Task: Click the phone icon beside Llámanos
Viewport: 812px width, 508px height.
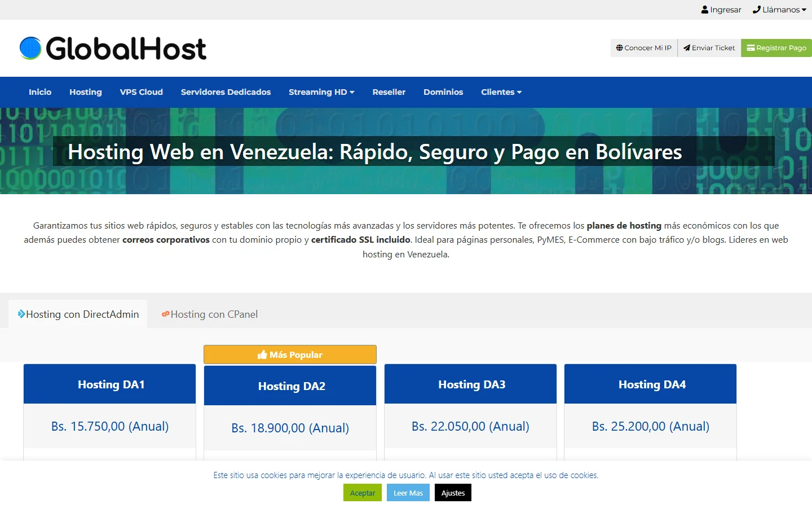Action: coord(756,9)
